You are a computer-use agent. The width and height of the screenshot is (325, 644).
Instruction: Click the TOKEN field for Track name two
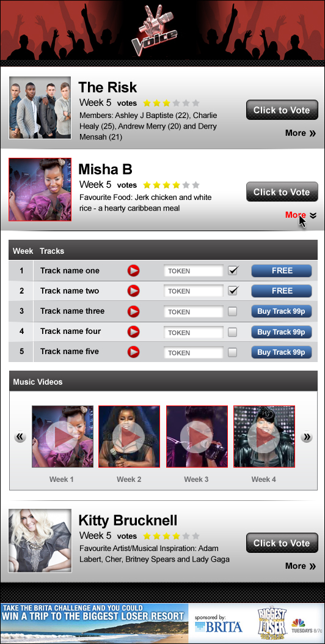coord(194,291)
